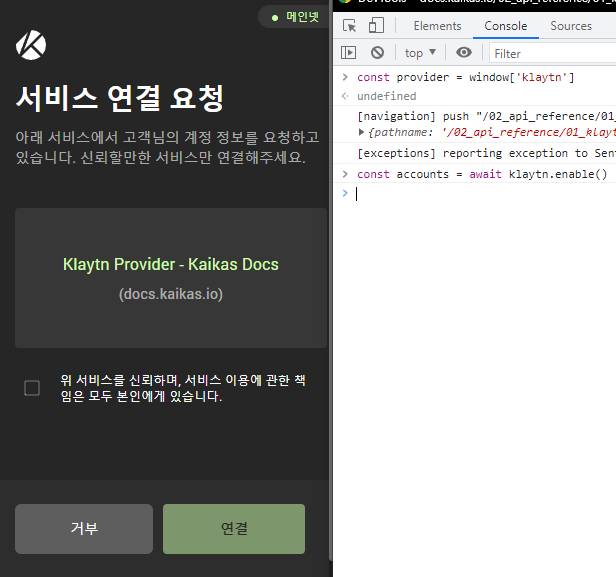This screenshot has width=616, height=577.
Task: Click the [exceptions] reporting exception log entry
Action: 486,153
